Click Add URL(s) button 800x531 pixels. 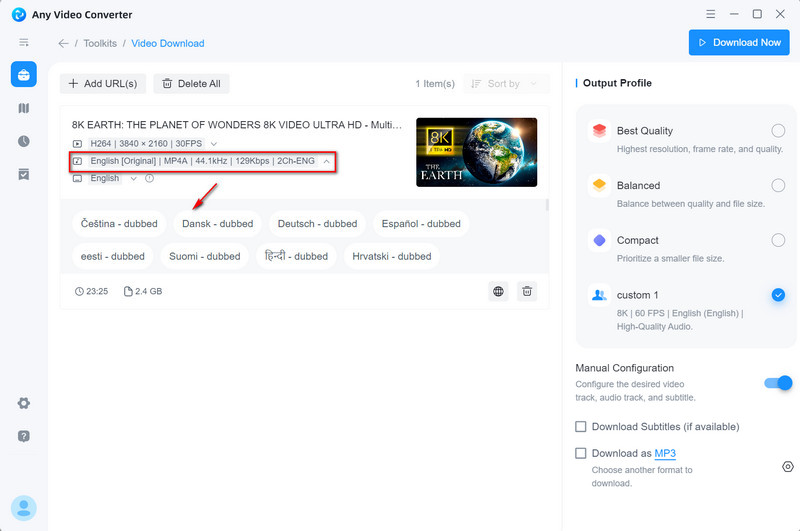point(103,84)
